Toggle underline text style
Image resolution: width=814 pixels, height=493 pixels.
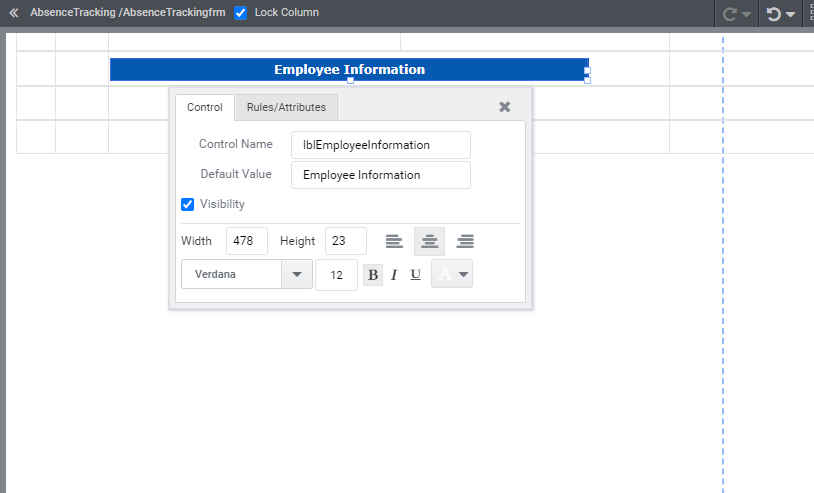(415, 275)
